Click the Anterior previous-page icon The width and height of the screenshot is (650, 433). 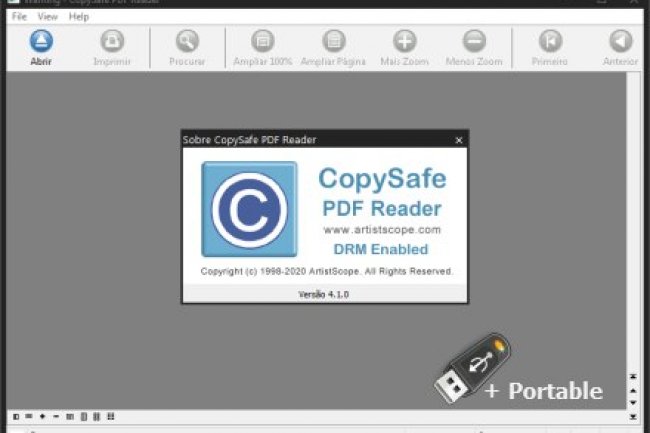pos(620,41)
